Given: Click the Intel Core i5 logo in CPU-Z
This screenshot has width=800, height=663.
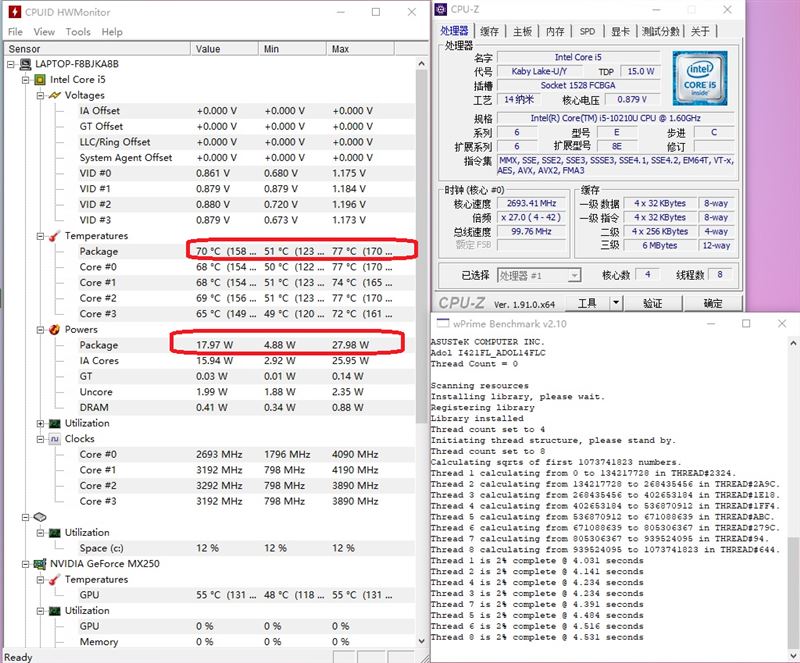Looking at the screenshot, I should click(x=699, y=78).
